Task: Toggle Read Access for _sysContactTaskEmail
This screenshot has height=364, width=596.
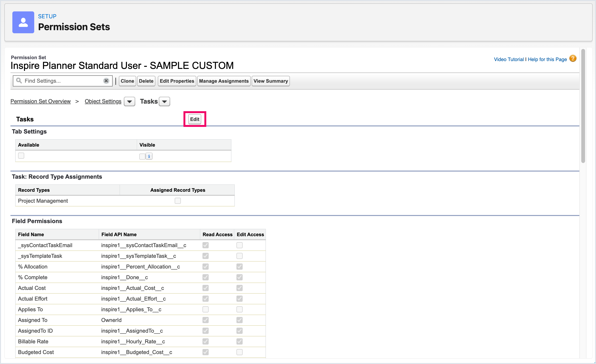Action: click(206, 245)
